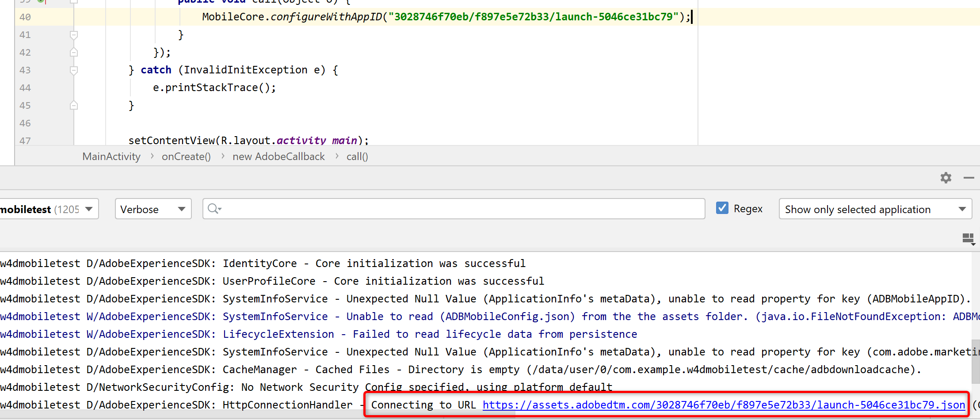The height and width of the screenshot is (420, 980).
Task: Toggle fold marker on line 42
Action: [74, 53]
